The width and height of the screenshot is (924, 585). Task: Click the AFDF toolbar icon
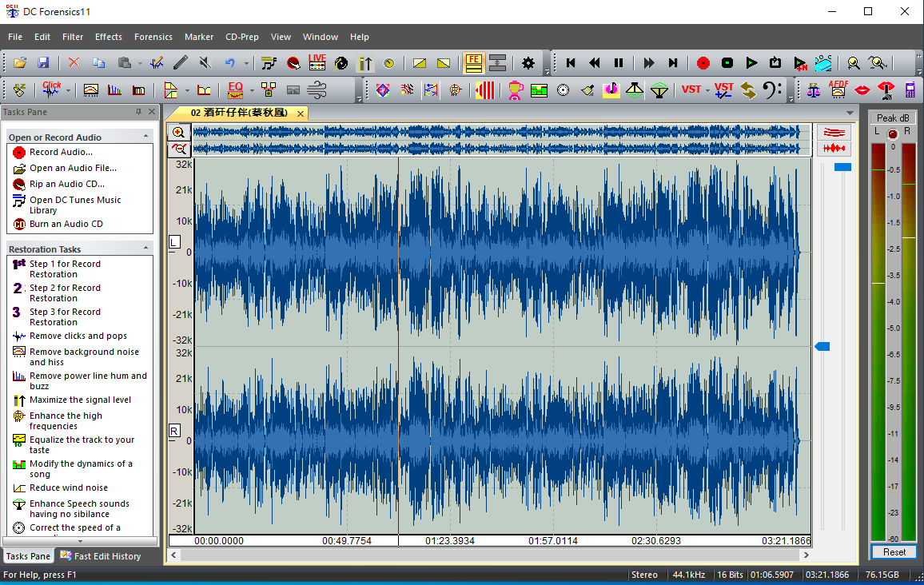[x=838, y=90]
